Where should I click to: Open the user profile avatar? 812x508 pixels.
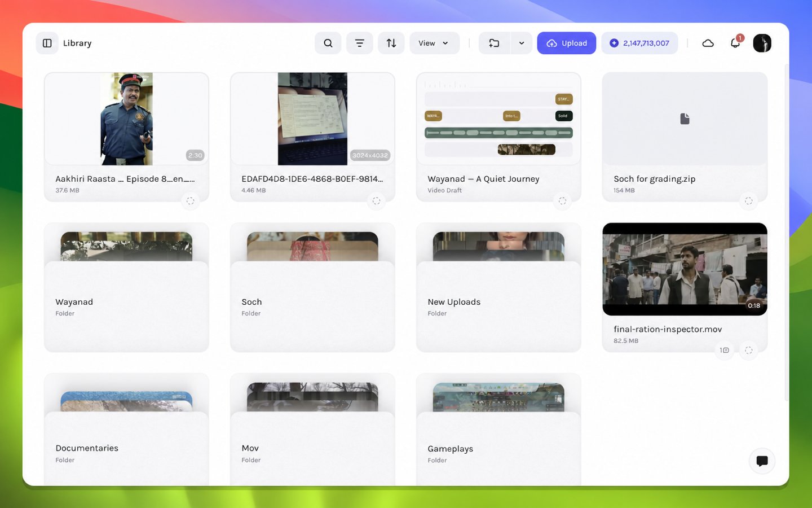coord(762,43)
